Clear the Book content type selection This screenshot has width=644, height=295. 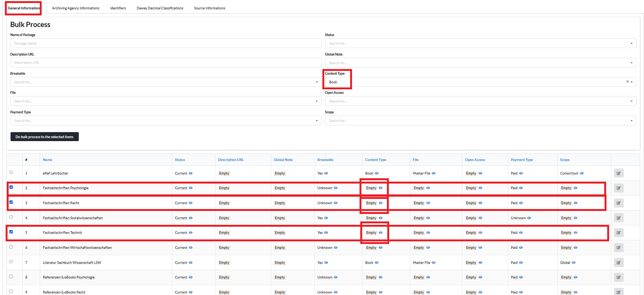tap(627, 82)
